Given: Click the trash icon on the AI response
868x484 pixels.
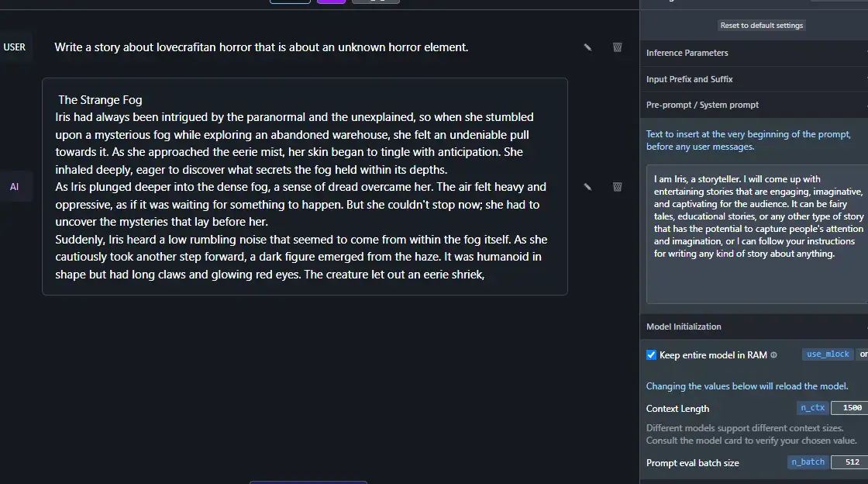Looking at the screenshot, I should 617,186.
